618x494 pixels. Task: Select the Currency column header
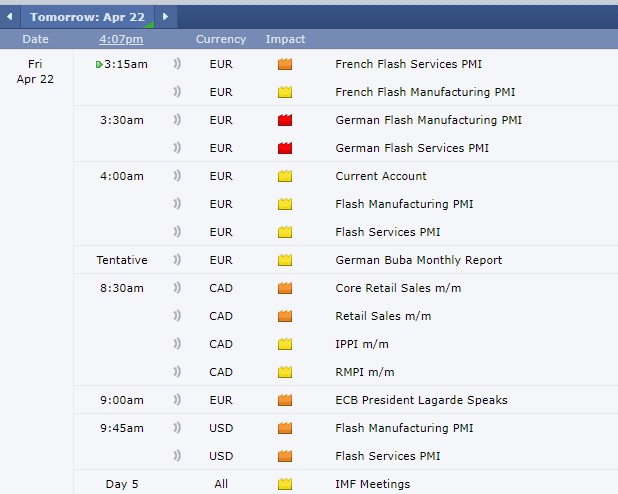221,39
